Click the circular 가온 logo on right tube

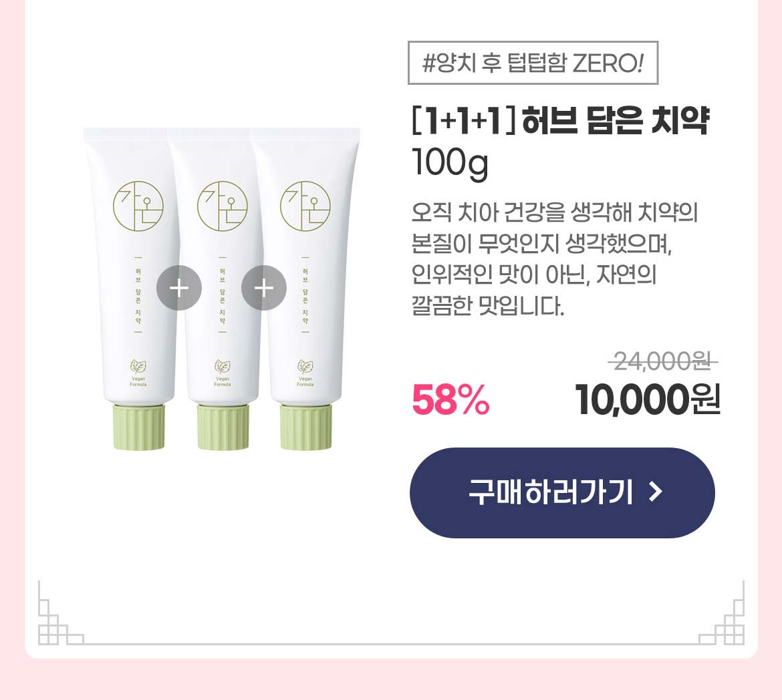pyautogui.click(x=305, y=206)
